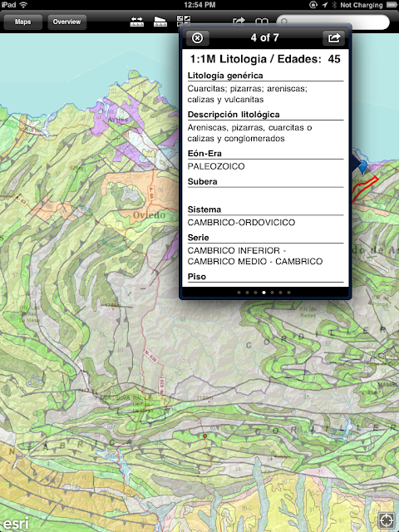
Task: Tap the 'Subera' field heading
Action: click(x=203, y=181)
